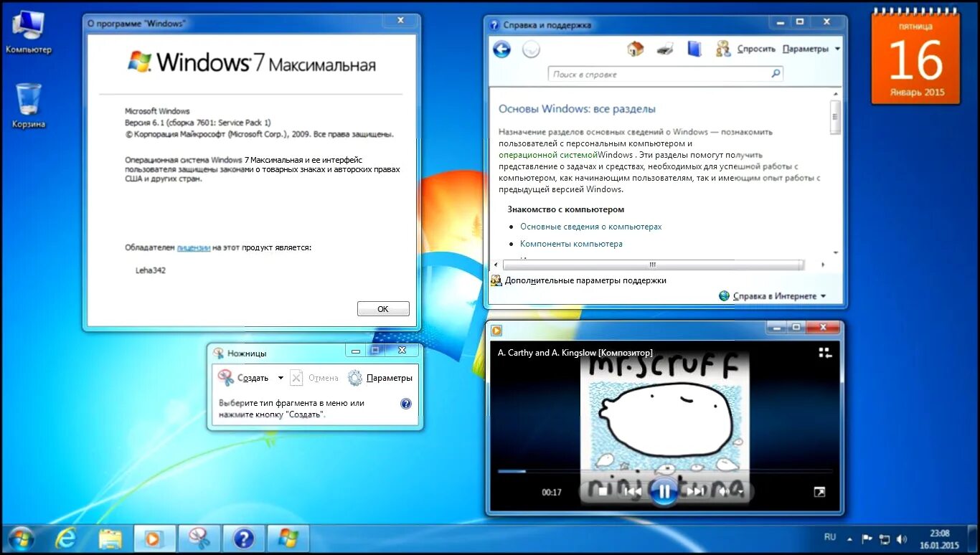This screenshot has height=555, width=980.
Task: Open the лицензии link in About Windows
Action: click(x=194, y=247)
